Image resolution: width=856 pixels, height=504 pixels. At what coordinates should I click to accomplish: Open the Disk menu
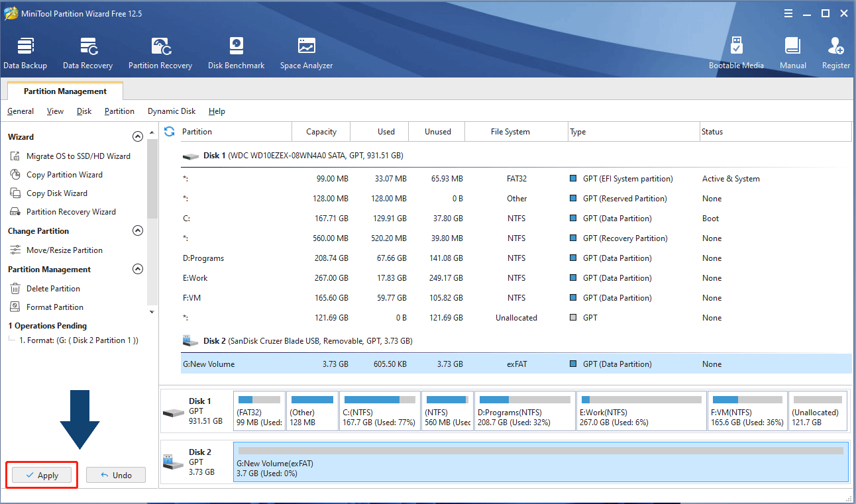click(x=84, y=111)
